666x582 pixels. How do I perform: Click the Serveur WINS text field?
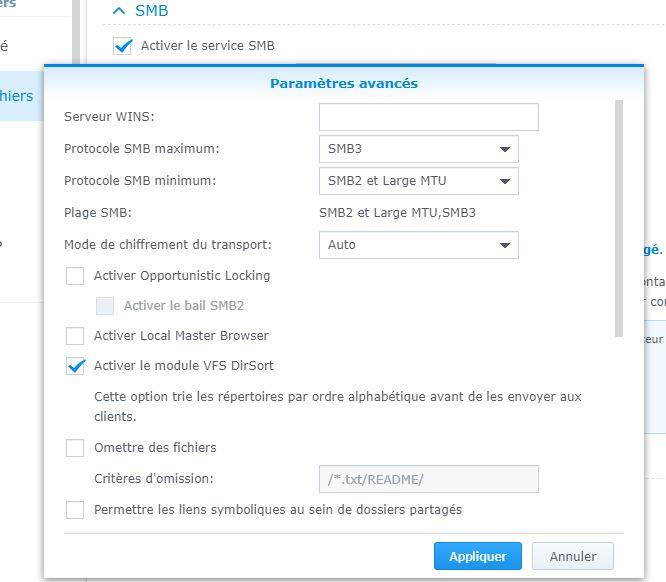tap(428, 117)
